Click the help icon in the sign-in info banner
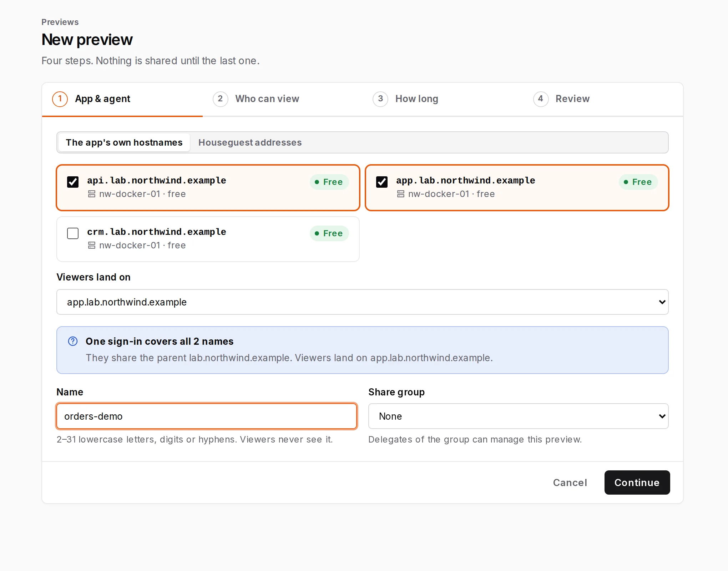Screen dimensions: 728x571 [73, 341]
